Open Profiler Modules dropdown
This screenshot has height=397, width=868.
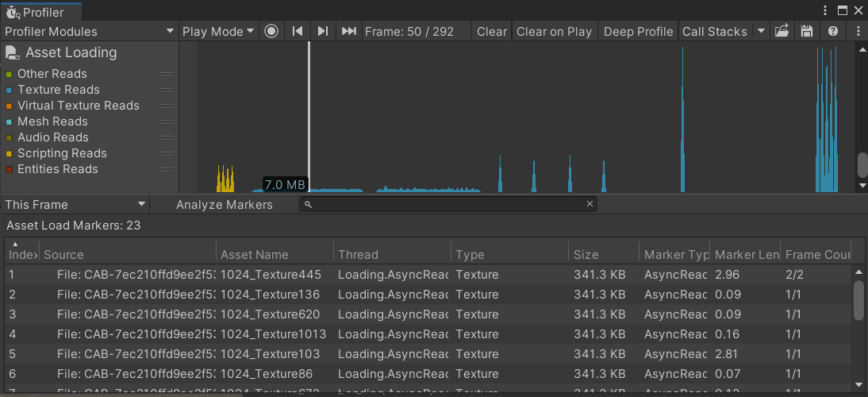tap(89, 31)
